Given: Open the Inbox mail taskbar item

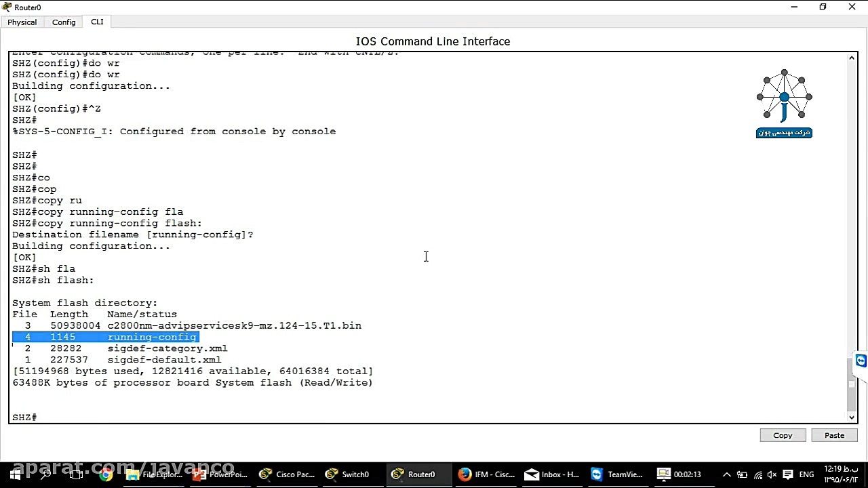Looking at the screenshot, I should coord(553,474).
